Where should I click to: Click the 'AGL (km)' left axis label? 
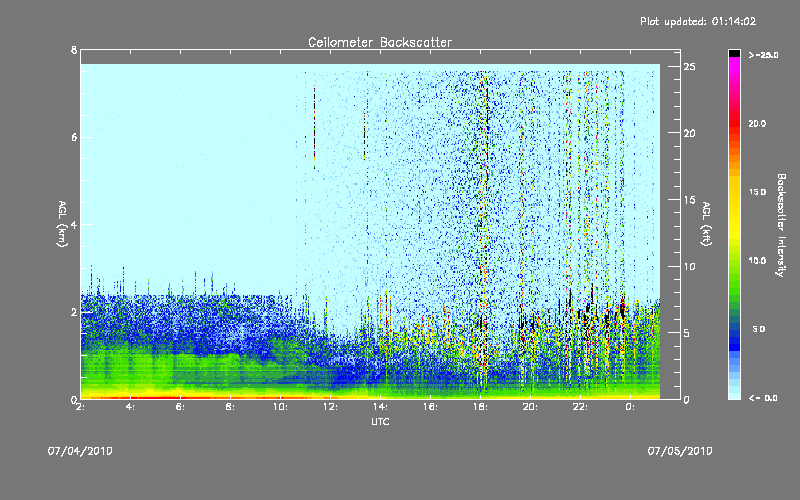62,224
